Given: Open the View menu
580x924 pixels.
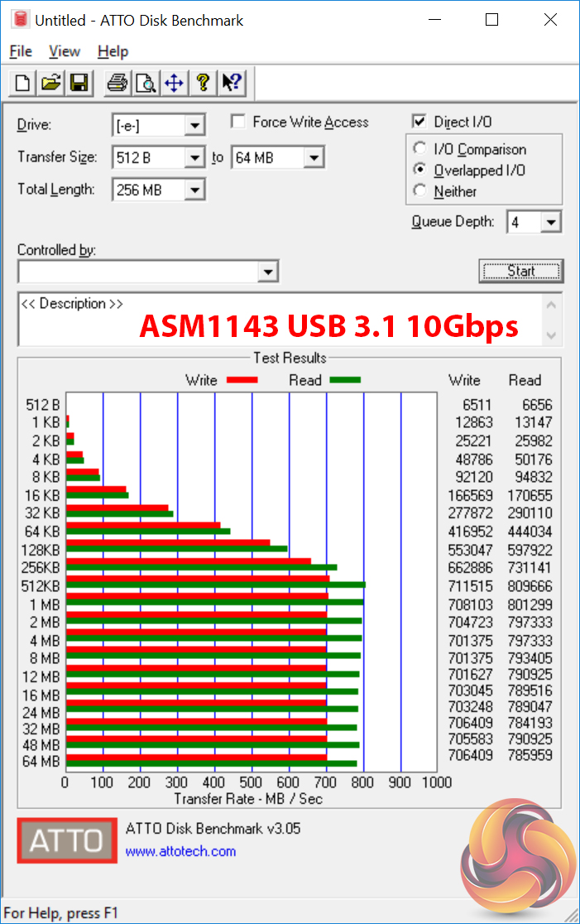Looking at the screenshot, I should tap(65, 52).
